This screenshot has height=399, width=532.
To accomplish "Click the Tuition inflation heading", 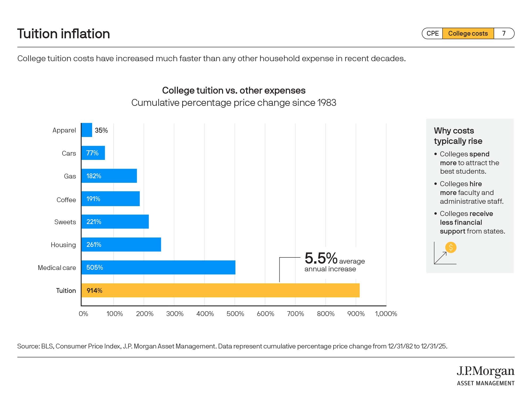I will (x=64, y=34).
